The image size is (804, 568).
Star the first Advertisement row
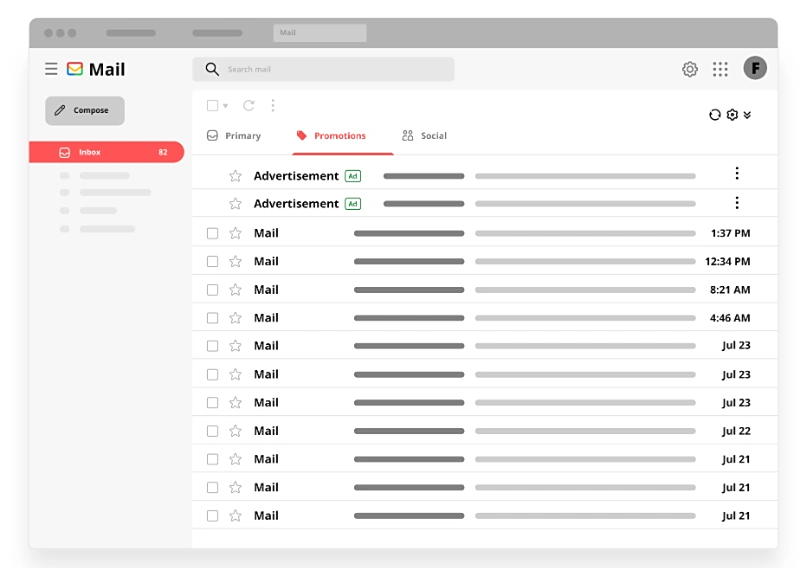pos(235,176)
